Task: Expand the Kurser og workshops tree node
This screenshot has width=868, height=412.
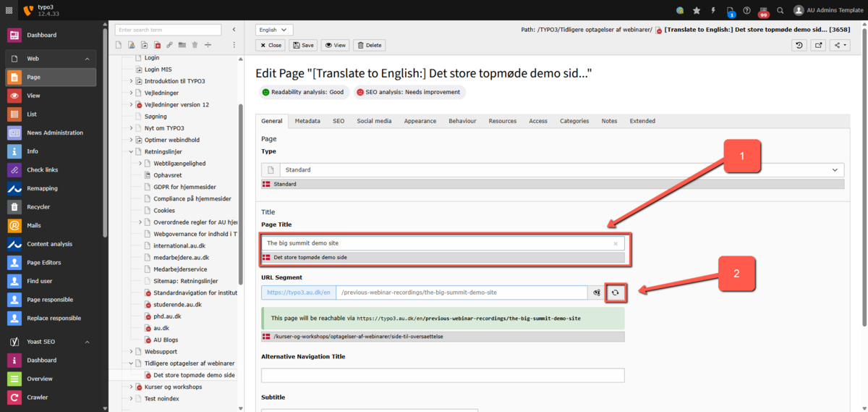Action: pos(131,387)
